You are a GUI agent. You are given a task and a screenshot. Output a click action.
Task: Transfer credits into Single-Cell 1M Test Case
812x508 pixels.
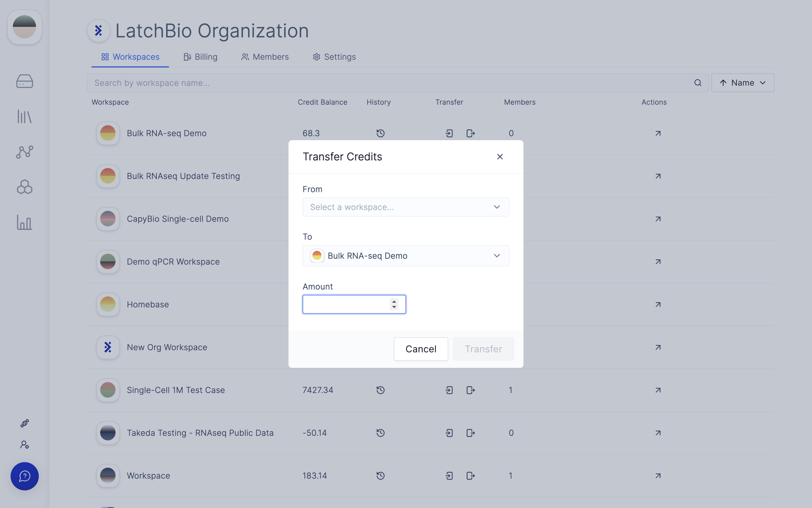[x=449, y=390]
